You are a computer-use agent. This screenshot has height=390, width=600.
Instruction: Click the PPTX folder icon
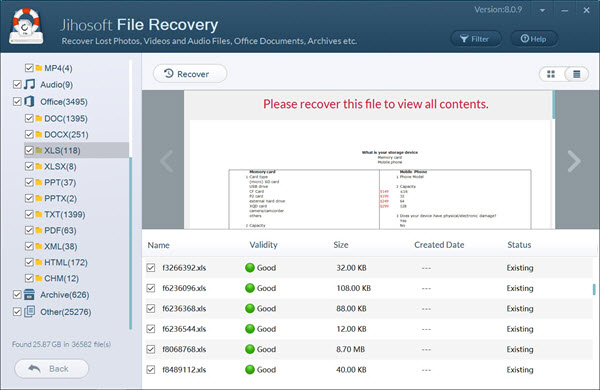pyautogui.click(x=39, y=198)
